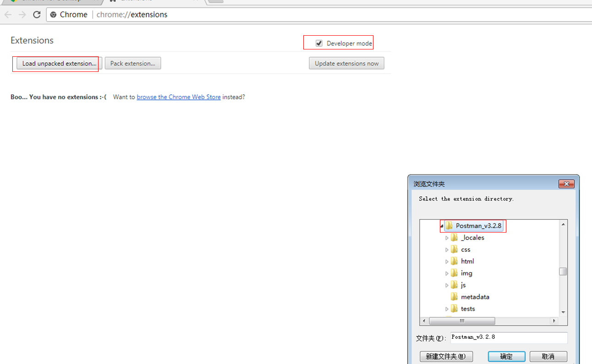
Task: Go back using the browser Back arrow
Action: [8, 15]
